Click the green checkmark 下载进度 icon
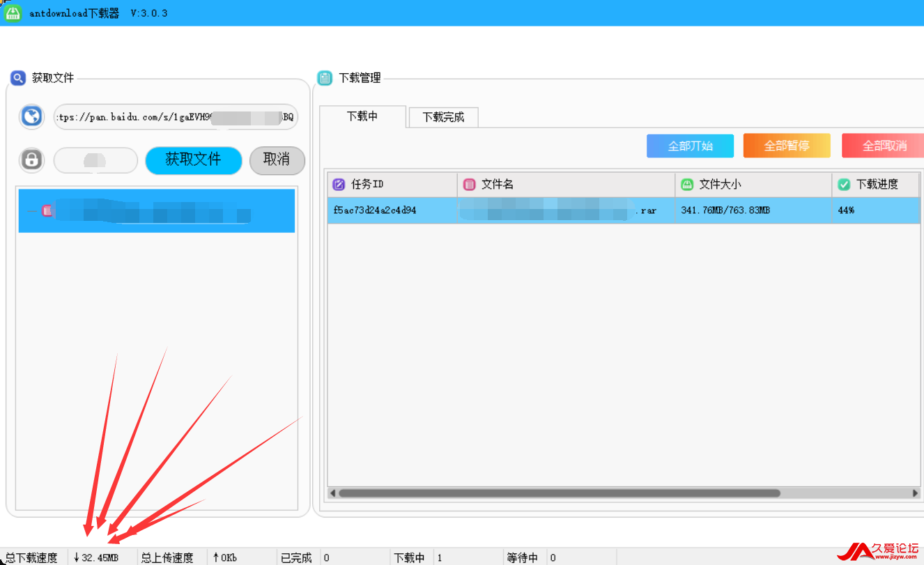This screenshot has height=565, width=924. 844,185
